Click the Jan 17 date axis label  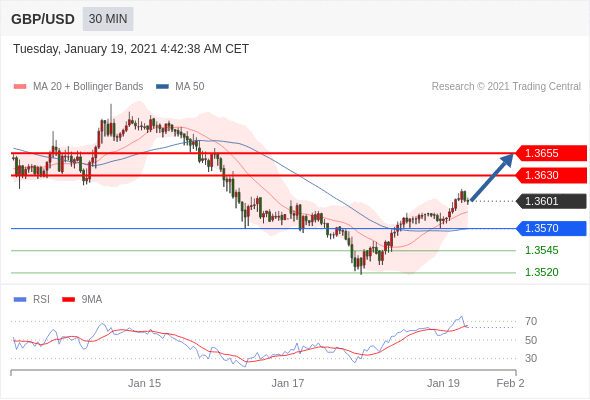288,383
